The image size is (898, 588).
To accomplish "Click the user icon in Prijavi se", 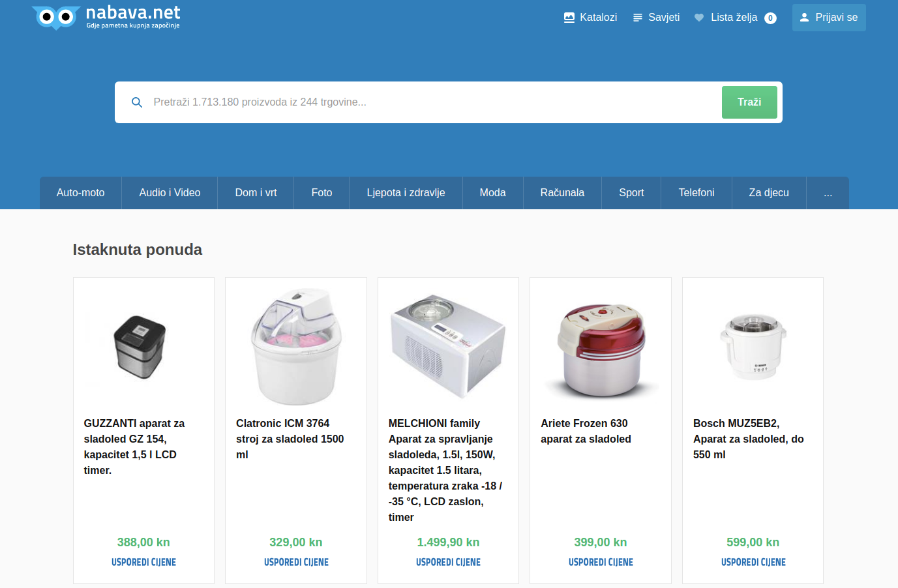I will 804,18.
